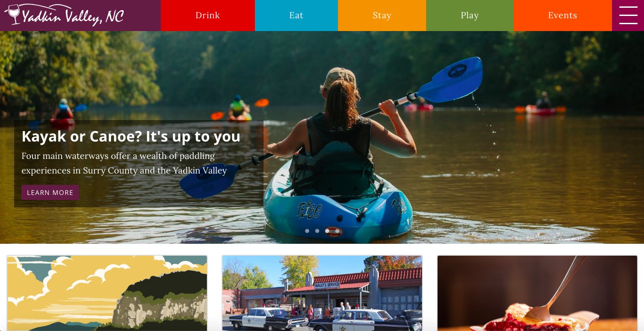Select the Stay navigation tab
The width and height of the screenshot is (644, 331).
(x=382, y=16)
